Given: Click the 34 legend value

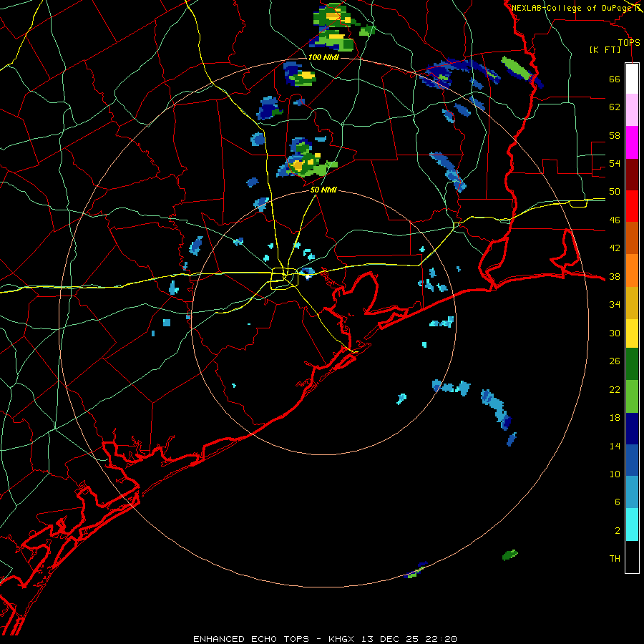Looking at the screenshot, I should tap(615, 305).
